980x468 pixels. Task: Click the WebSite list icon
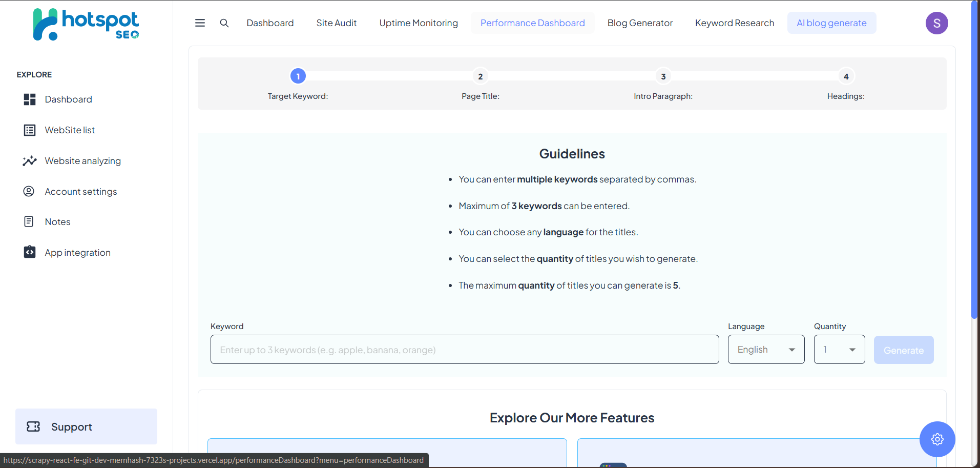coord(30,130)
